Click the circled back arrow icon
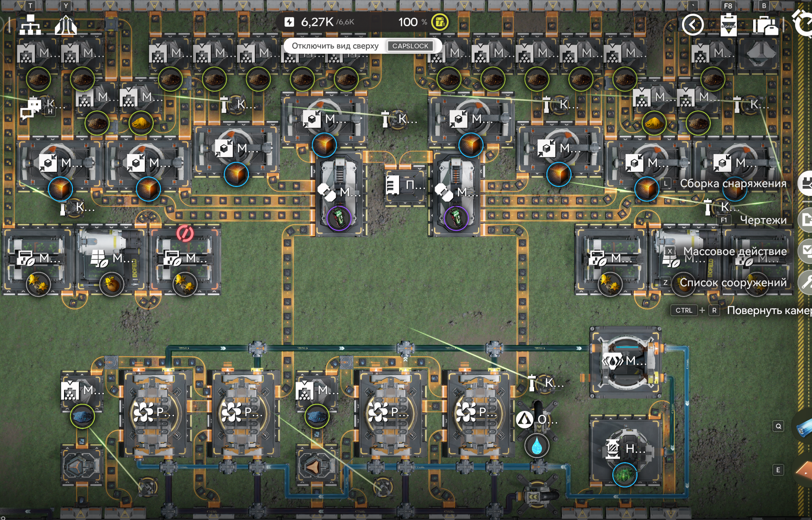The image size is (812, 520). click(x=693, y=25)
